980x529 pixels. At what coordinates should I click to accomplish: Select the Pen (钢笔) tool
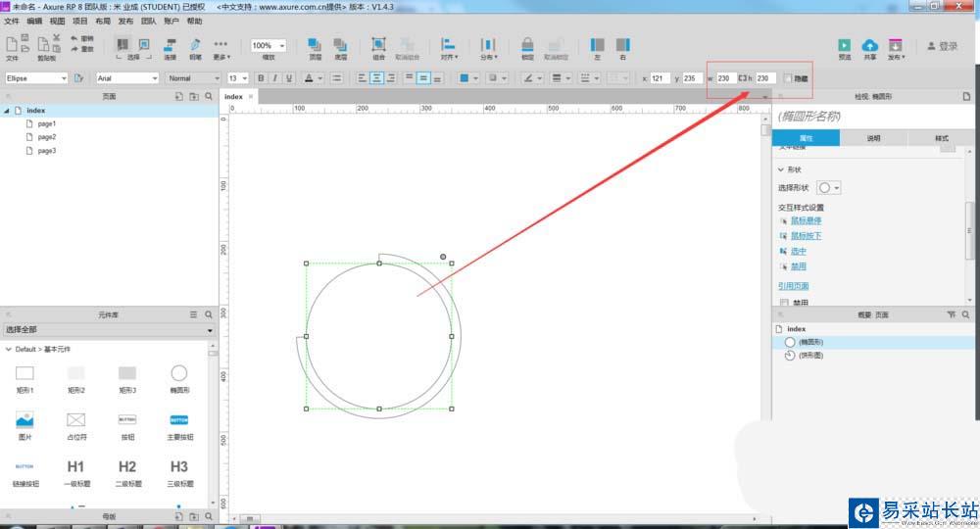[195, 45]
